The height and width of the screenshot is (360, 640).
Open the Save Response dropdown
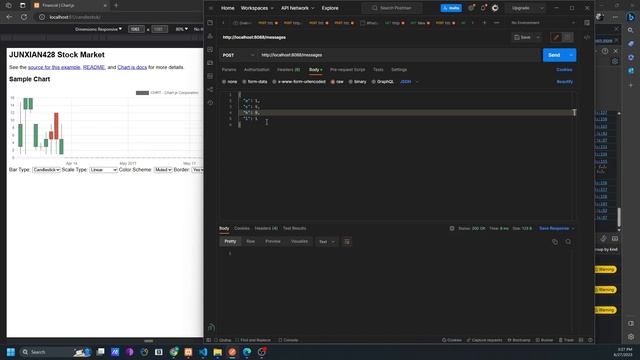tap(557, 229)
